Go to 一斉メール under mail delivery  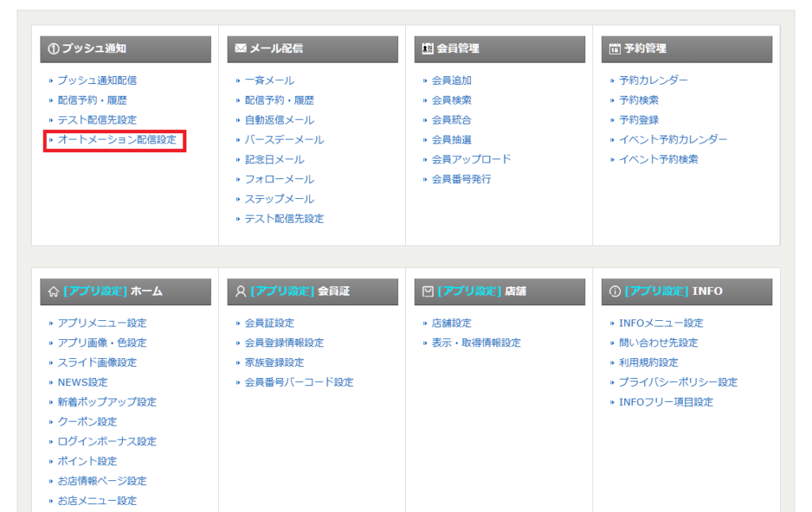point(269,81)
